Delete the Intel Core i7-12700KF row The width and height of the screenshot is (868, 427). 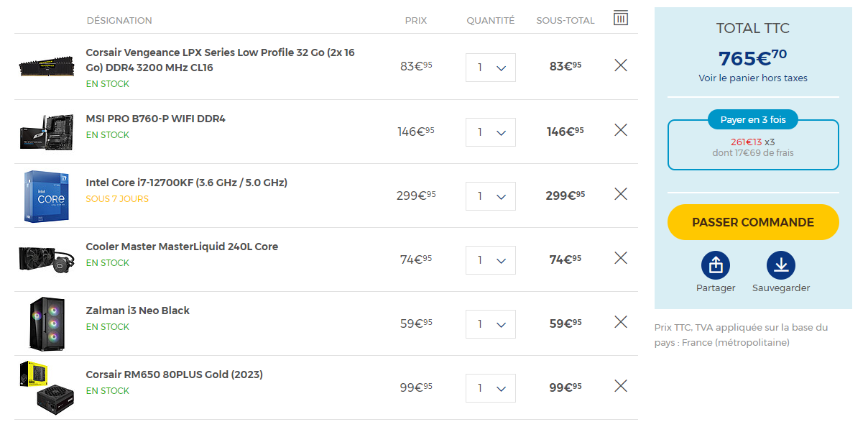(x=621, y=194)
